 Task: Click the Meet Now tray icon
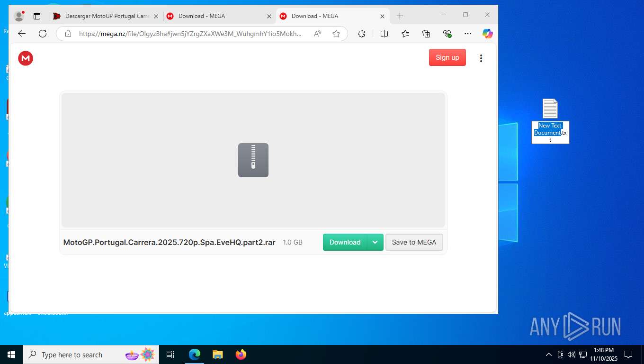point(560,355)
